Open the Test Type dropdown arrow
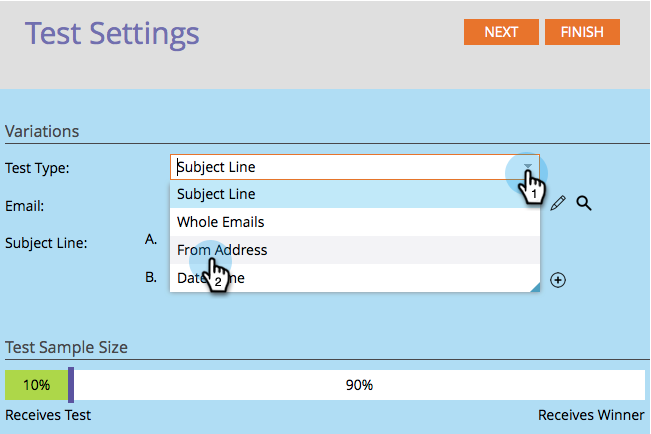 (527, 167)
